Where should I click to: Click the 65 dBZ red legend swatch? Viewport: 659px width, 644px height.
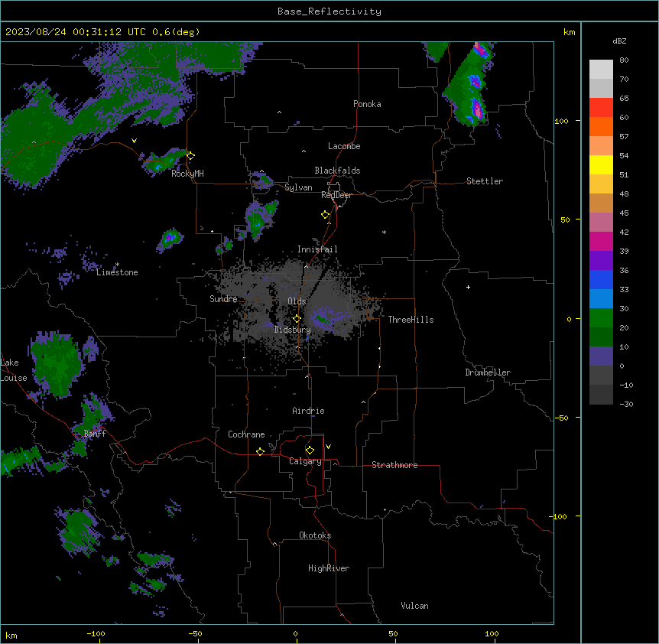click(601, 108)
